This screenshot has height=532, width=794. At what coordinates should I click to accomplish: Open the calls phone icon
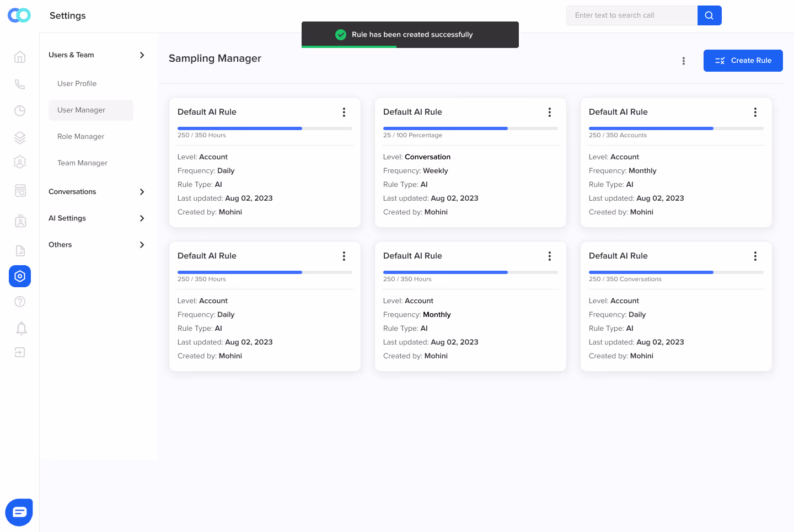point(20,84)
